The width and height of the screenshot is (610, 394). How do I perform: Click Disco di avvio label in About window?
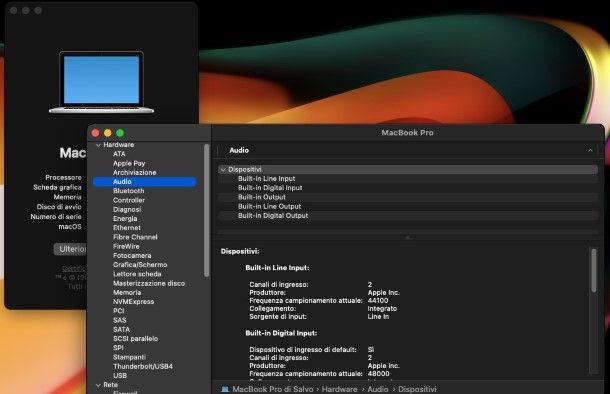(59, 207)
